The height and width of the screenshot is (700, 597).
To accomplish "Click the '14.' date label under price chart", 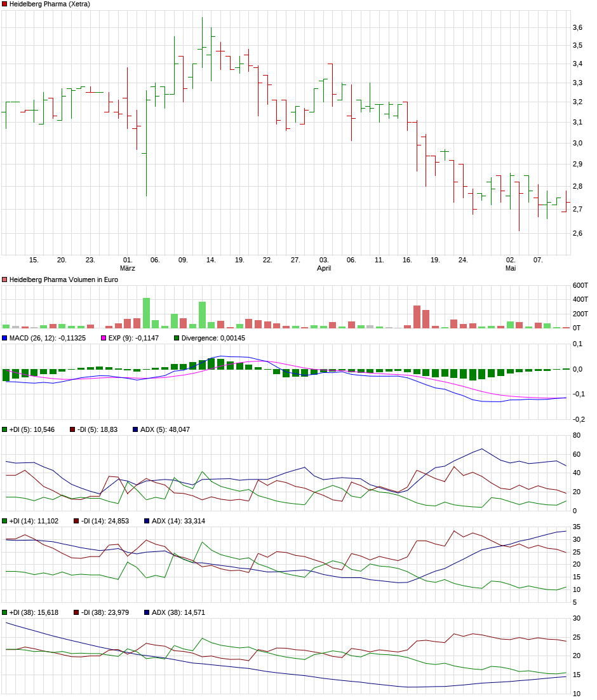I will (x=211, y=260).
